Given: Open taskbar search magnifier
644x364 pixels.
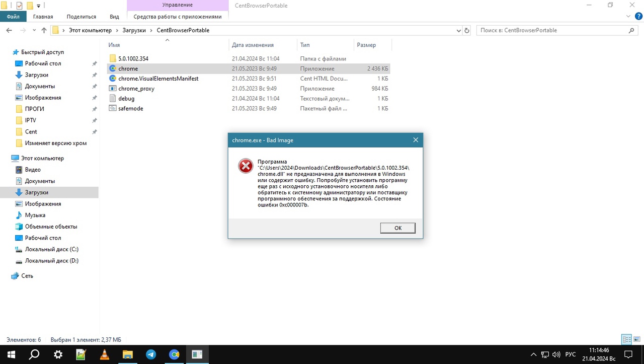Looking at the screenshot, I should pos(34,354).
